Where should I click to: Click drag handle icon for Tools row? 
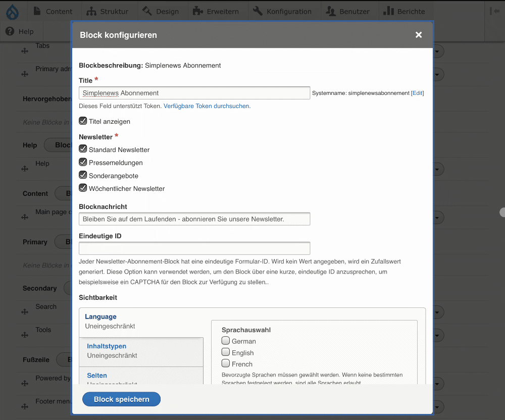pos(25,335)
